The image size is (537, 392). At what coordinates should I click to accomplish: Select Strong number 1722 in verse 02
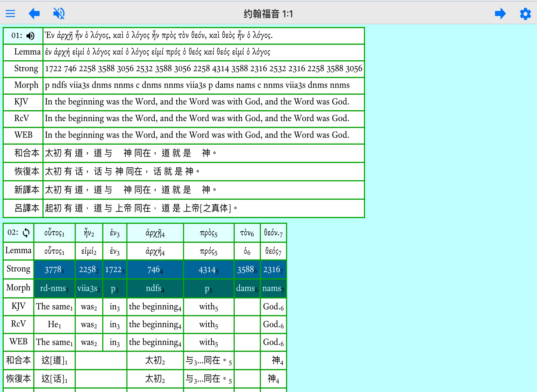pyautogui.click(x=115, y=269)
